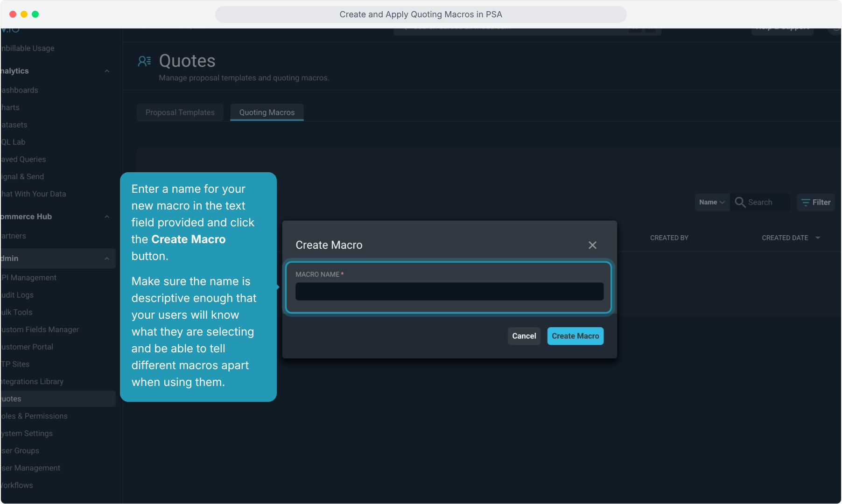842x504 pixels.
Task: Close the Create Macro dialog
Action: 592,245
